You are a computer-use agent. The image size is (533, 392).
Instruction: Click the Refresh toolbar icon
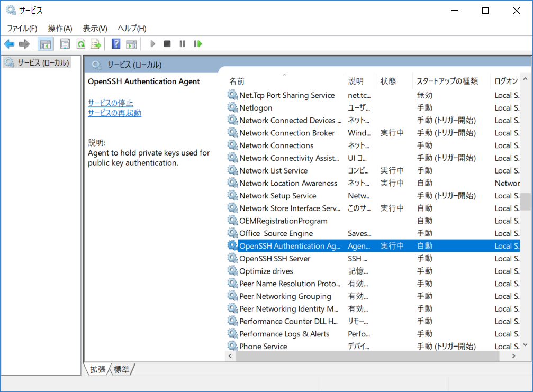[x=81, y=44]
